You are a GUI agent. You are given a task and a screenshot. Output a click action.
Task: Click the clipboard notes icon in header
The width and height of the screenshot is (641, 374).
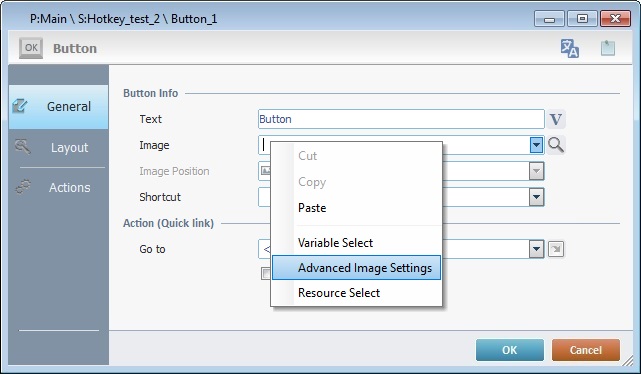pyautogui.click(x=607, y=48)
